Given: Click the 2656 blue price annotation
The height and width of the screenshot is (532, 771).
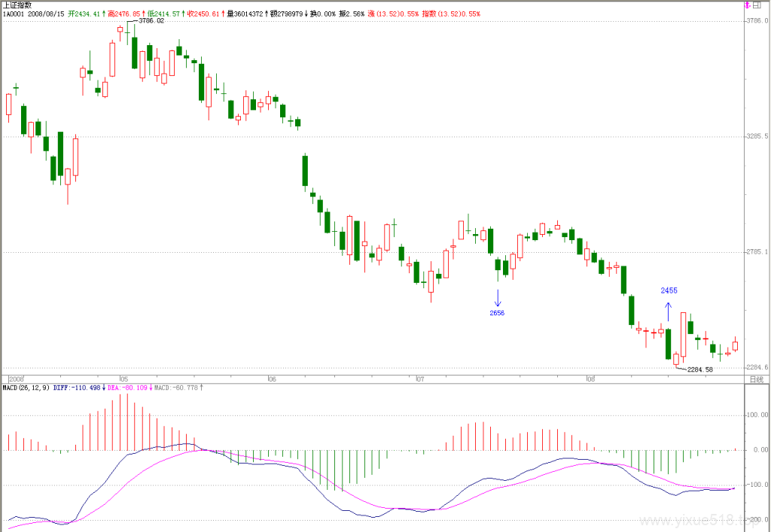Looking at the screenshot, I should click(497, 313).
